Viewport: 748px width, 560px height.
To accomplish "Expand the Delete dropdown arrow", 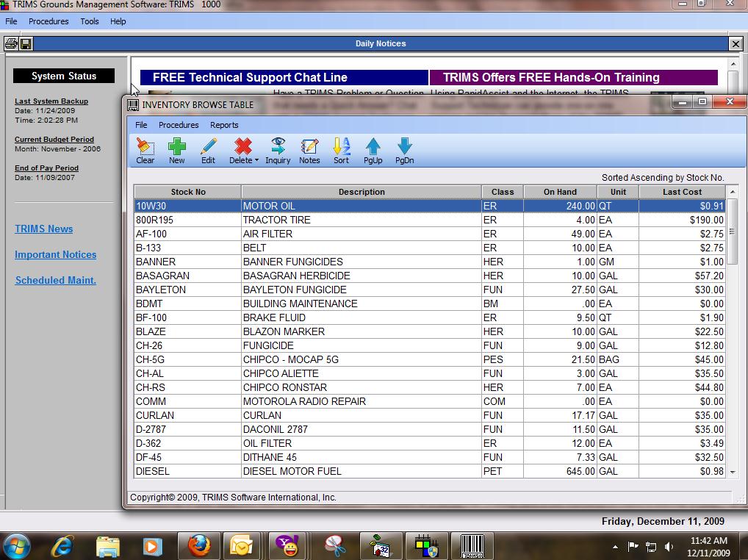I will 256,161.
